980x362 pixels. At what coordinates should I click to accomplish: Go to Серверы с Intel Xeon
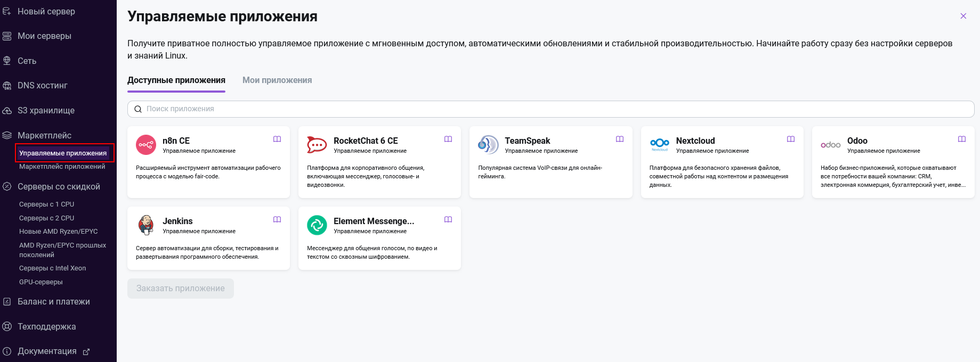click(52, 268)
